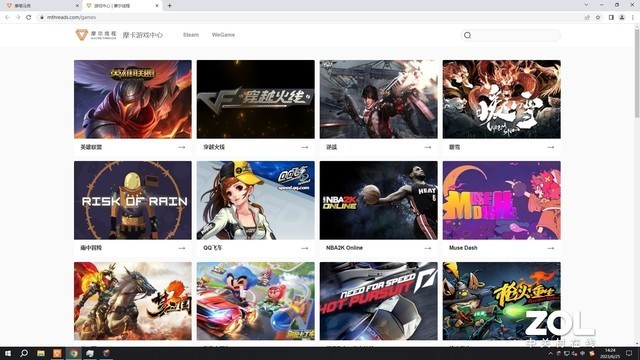The image size is (640, 360).
Task: Open the browser profile icon
Action: click(x=622, y=17)
